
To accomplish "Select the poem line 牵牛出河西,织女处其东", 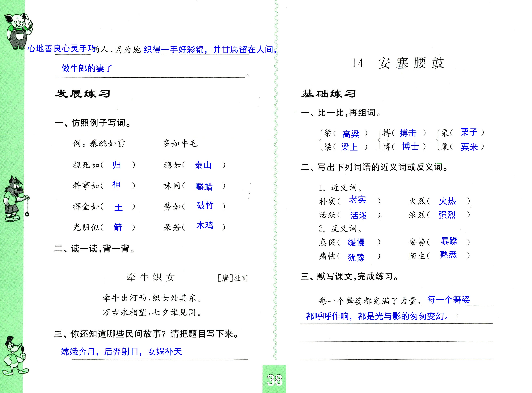I will pyautogui.click(x=152, y=298).
